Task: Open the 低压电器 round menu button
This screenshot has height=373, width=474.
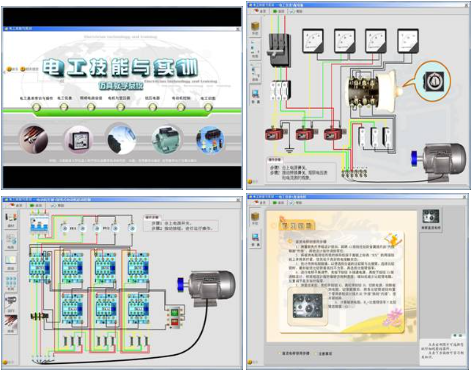Action: point(152,107)
